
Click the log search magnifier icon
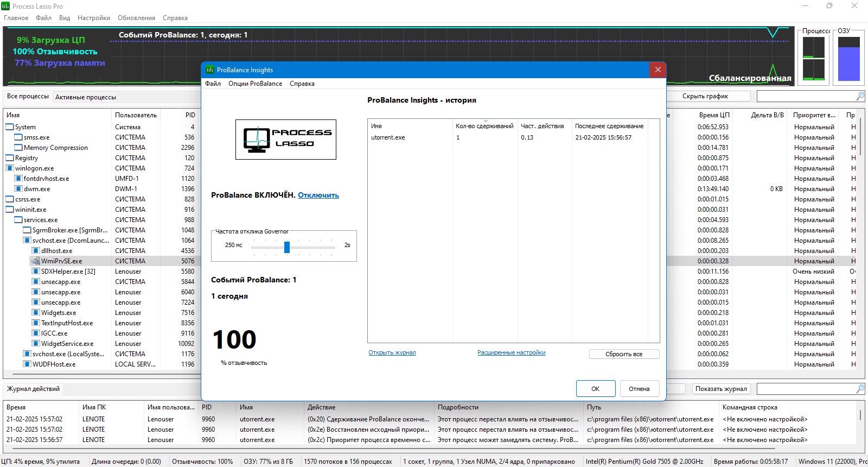[860, 389]
